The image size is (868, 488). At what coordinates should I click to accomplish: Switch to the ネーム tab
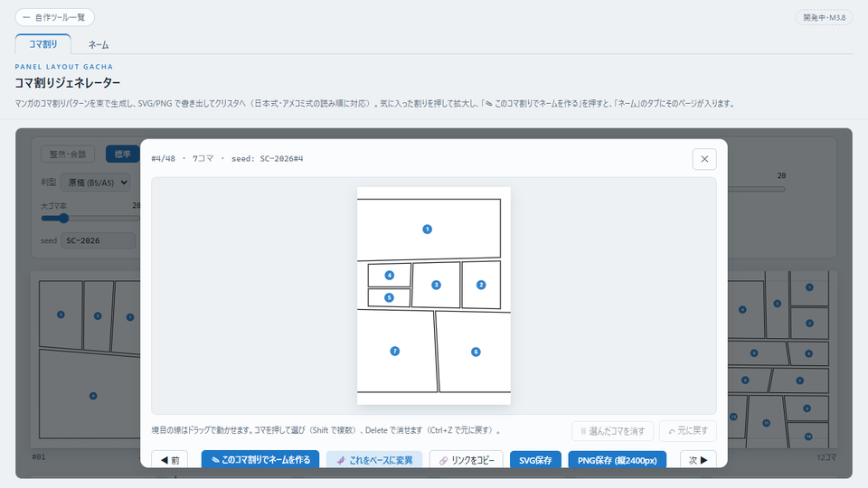pyautogui.click(x=99, y=45)
